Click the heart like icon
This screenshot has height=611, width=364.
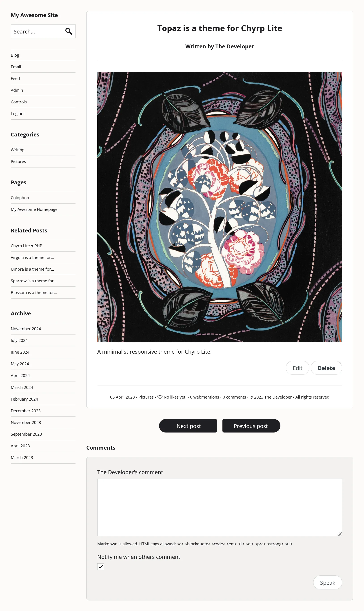point(160,397)
